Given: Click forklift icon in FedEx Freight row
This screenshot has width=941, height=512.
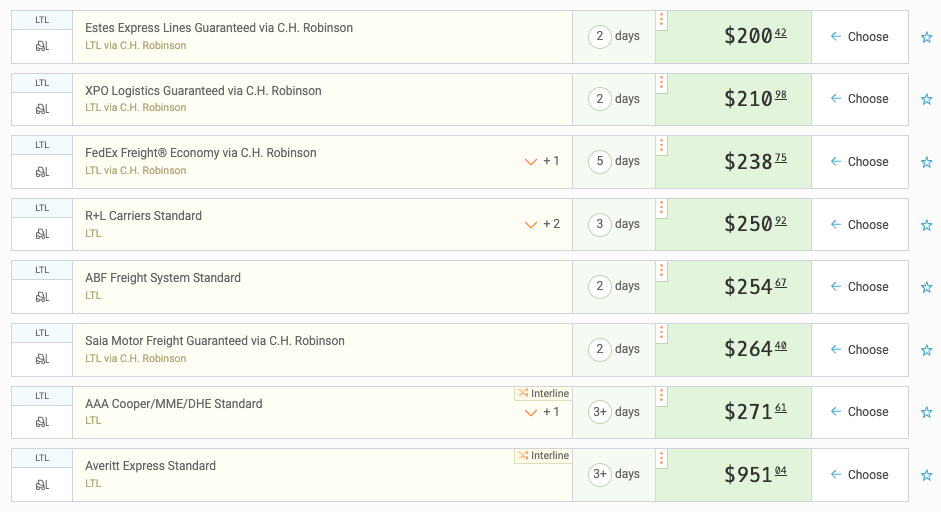Looking at the screenshot, I should click(42, 172).
